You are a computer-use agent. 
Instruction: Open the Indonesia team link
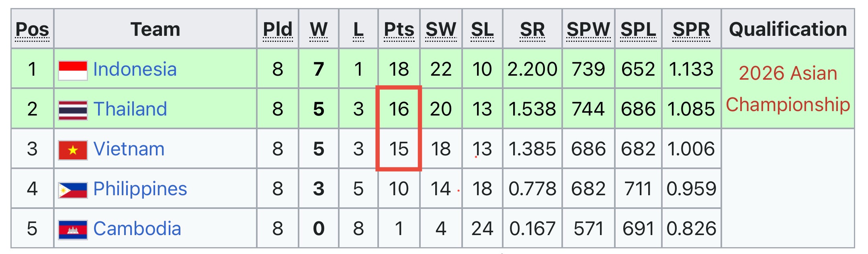(135, 69)
